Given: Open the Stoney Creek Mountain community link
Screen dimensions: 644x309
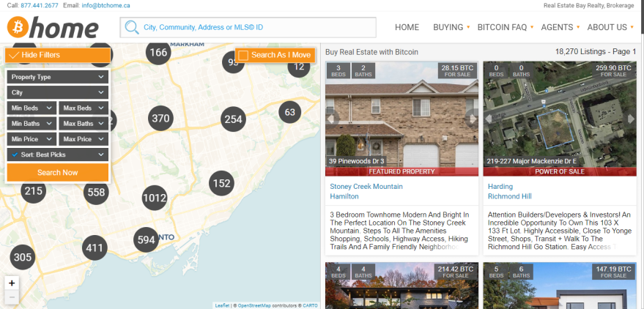Looking at the screenshot, I should point(366,187).
